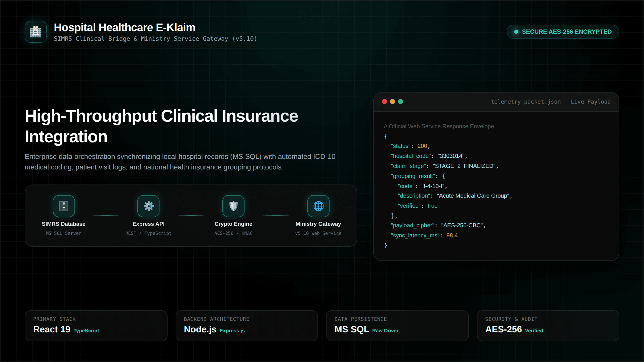Click the code value "I-4-10-I"

click(x=433, y=186)
